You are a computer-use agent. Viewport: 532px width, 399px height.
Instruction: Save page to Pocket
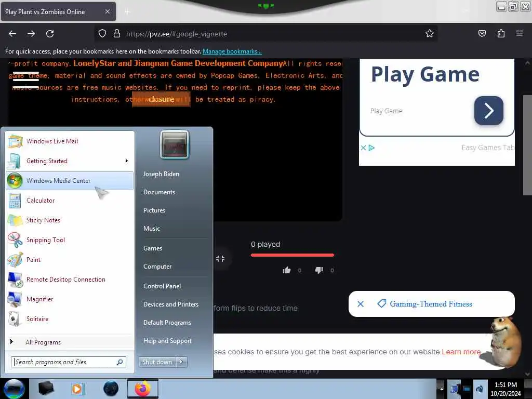coord(482,33)
